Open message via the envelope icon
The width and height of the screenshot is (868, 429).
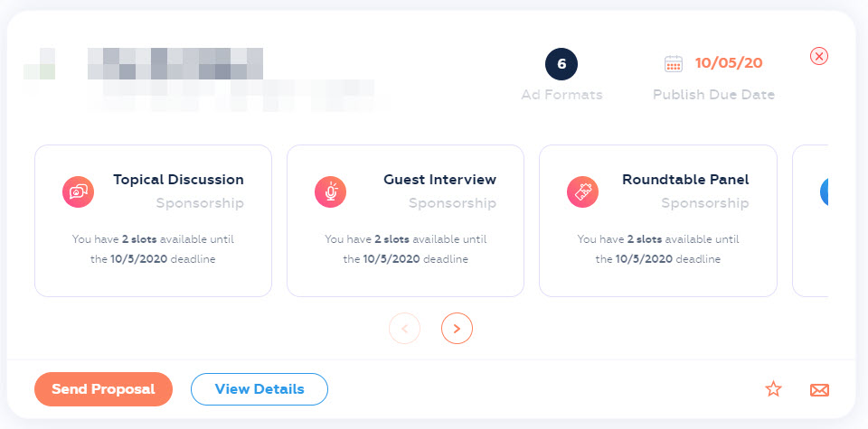(819, 389)
